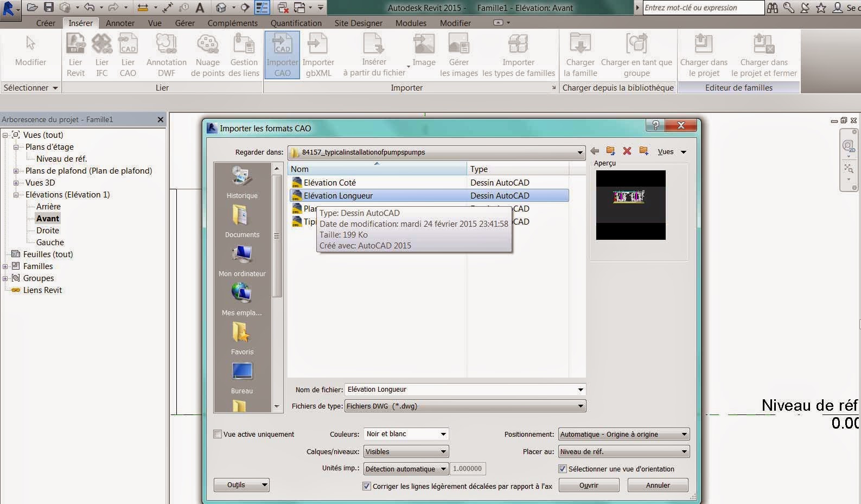Open the Créer ribbon tab
The image size is (861, 504).
pyautogui.click(x=46, y=23)
